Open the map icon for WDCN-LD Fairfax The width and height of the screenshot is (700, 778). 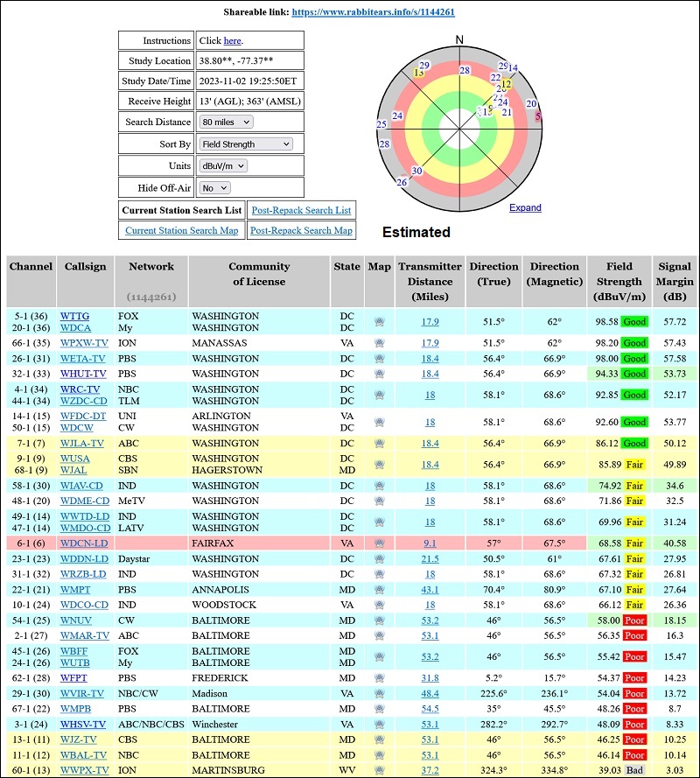pos(379,543)
